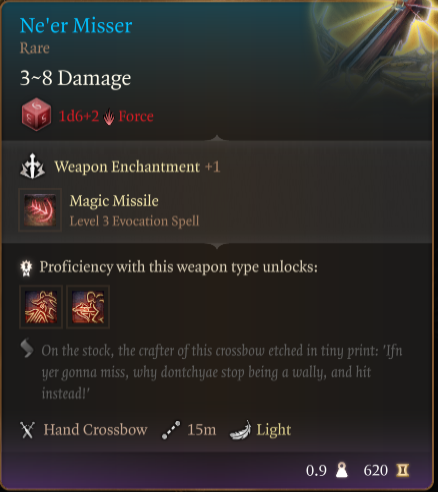Click the Ne'er Misser item title
Screen dimensions: 438x492
point(76,25)
